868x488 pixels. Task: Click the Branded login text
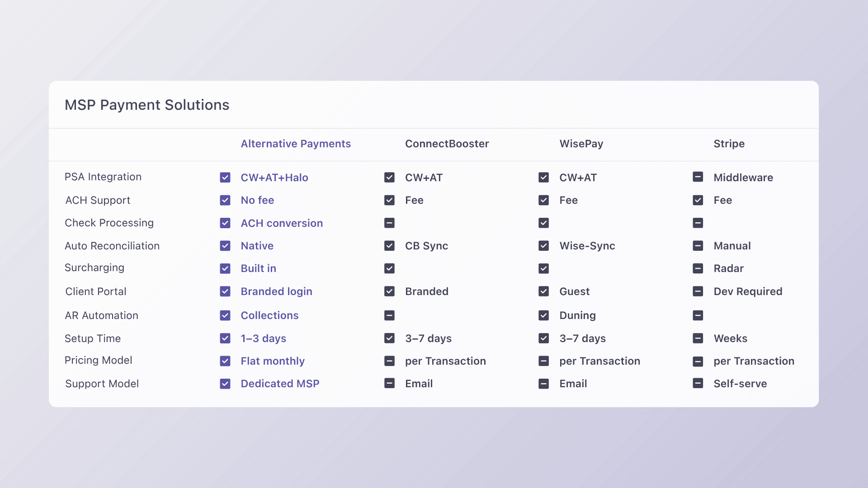pyautogui.click(x=276, y=291)
